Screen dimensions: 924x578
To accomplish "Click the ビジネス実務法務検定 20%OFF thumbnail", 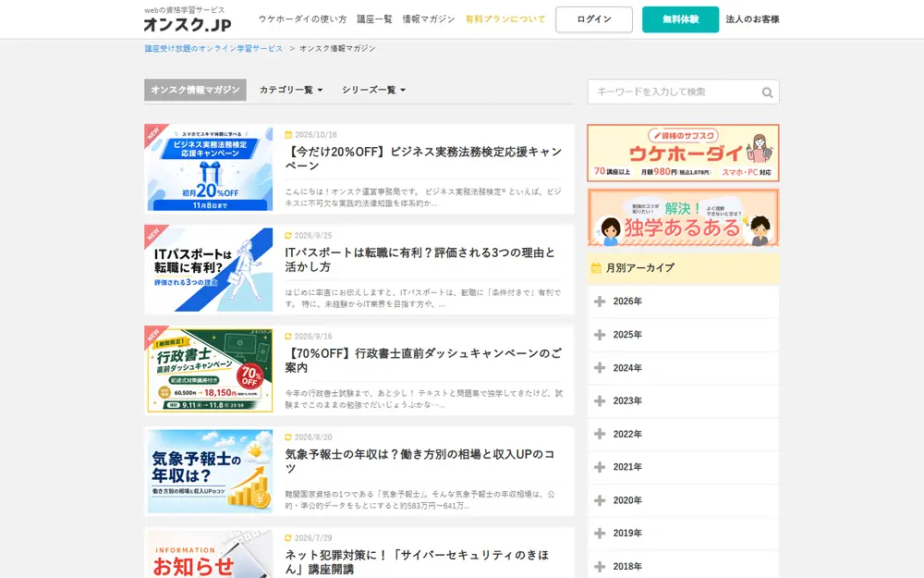I will (210, 168).
